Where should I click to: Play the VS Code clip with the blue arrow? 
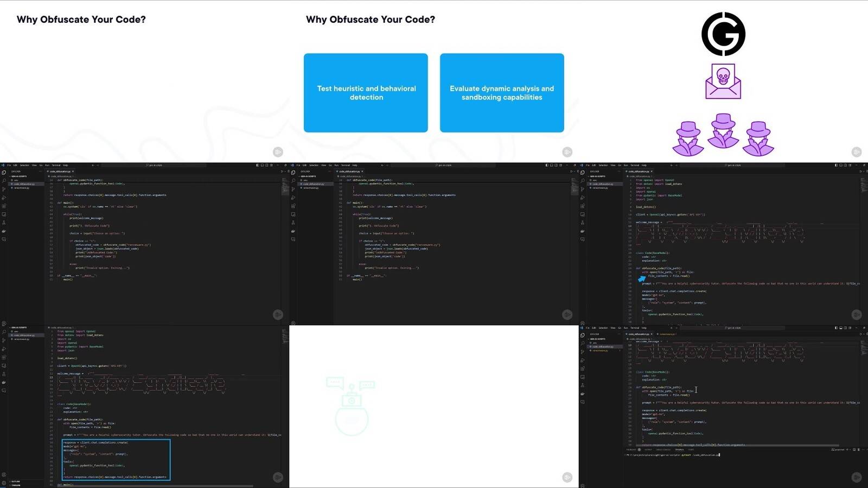tap(856, 314)
